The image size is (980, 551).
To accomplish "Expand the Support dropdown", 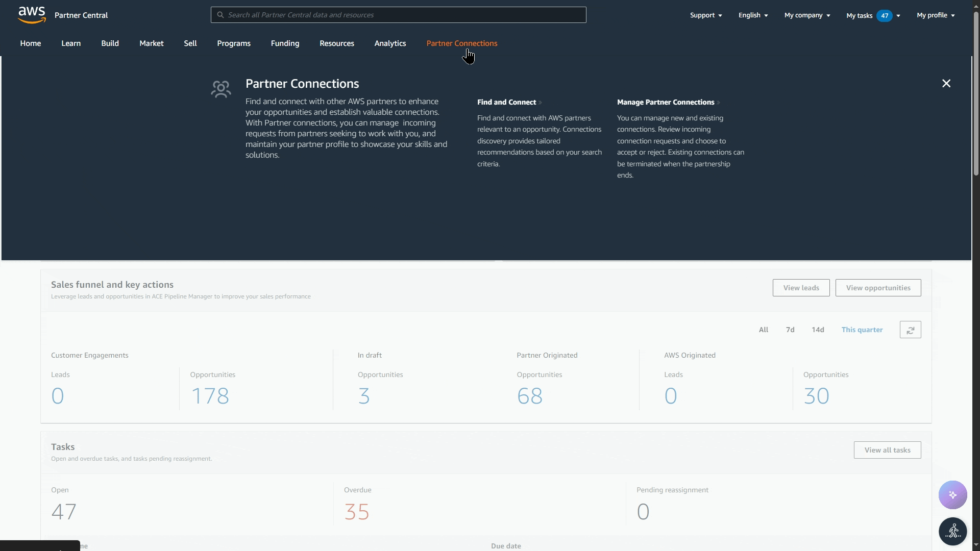I will [705, 15].
